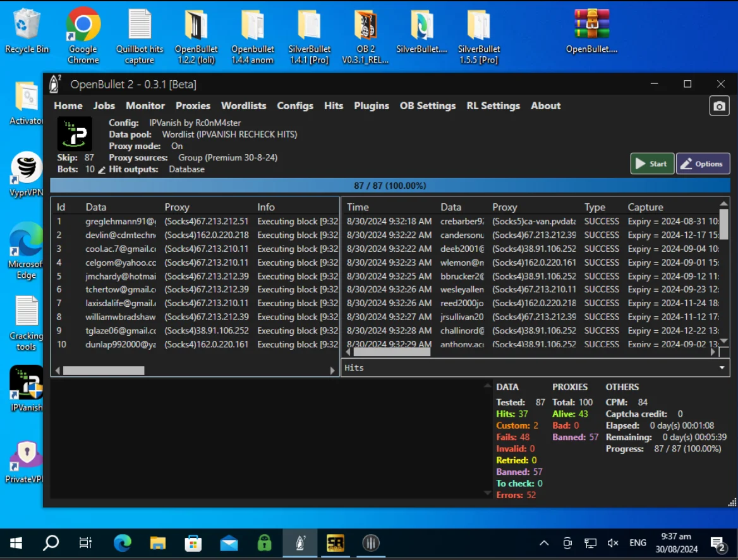Image resolution: width=738 pixels, height=560 pixels.
Task: Open the Activator desktop folder
Action: [27, 103]
